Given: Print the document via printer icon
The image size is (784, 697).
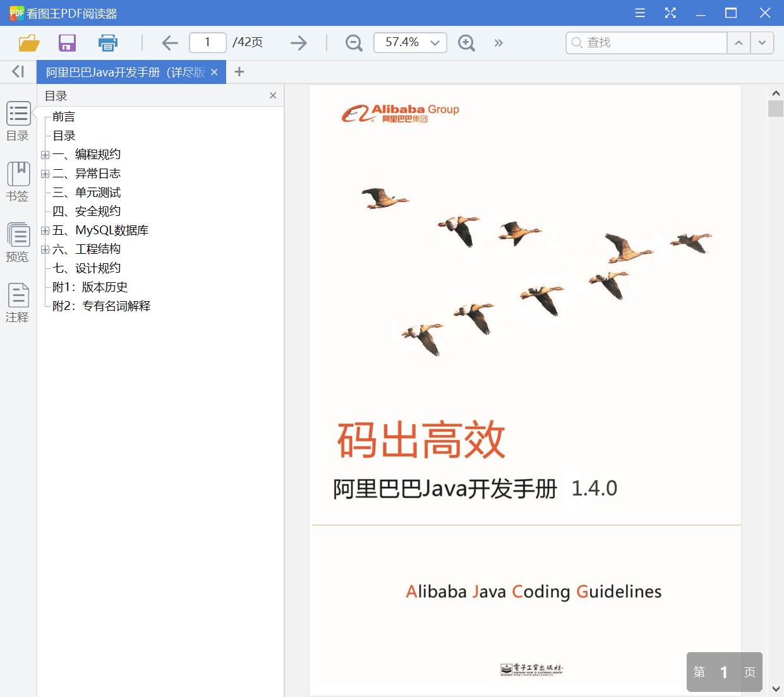Looking at the screenshot, I should point(108,43).
